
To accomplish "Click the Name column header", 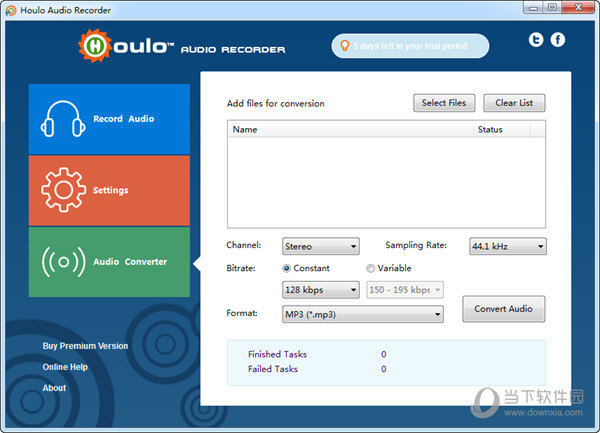I will tap(350, 129).
